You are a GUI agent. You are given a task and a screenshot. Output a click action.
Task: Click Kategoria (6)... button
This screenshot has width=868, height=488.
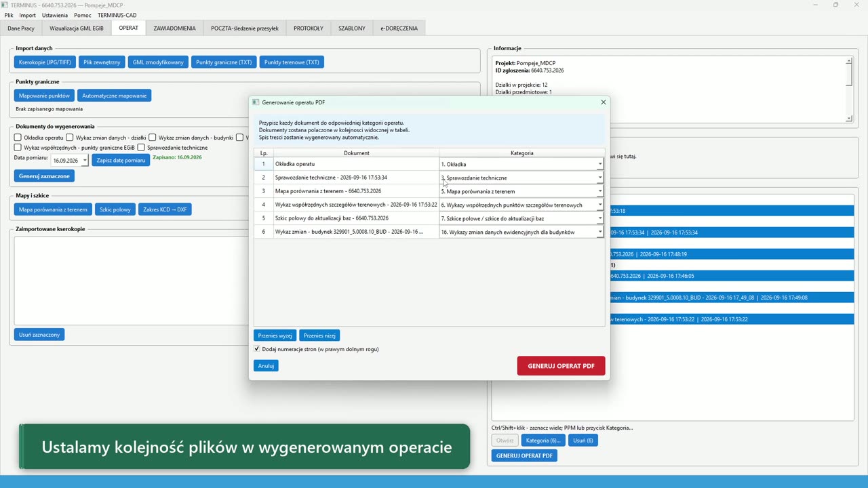pos(543,441)
